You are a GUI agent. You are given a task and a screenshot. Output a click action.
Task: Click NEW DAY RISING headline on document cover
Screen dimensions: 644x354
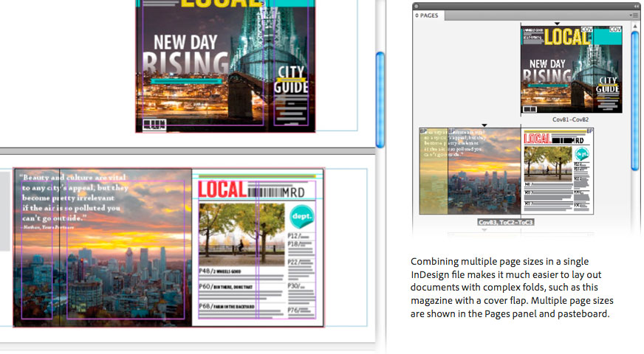pyautogui.click(x=185, y=54)
